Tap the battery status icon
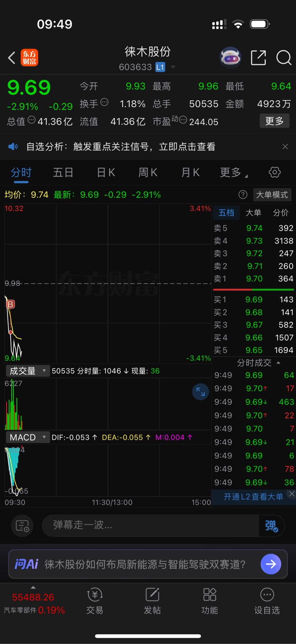The image size is (296, 644). pyautogui.click(x=260, y=24)
